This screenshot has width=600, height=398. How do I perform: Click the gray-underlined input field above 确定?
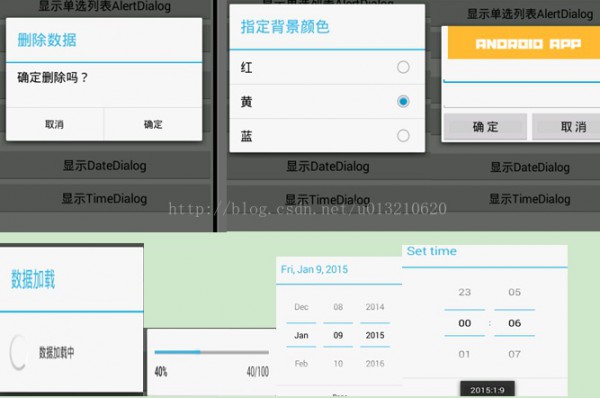(522, 97)
